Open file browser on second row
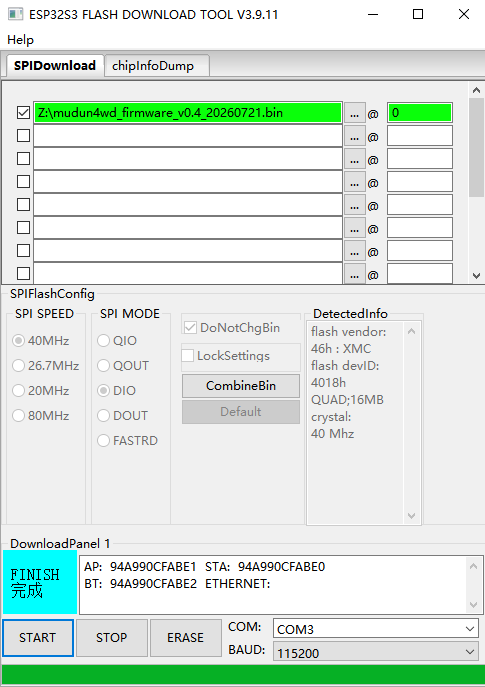This screenshot has width=485, height=687. click(x=354, y=137)
